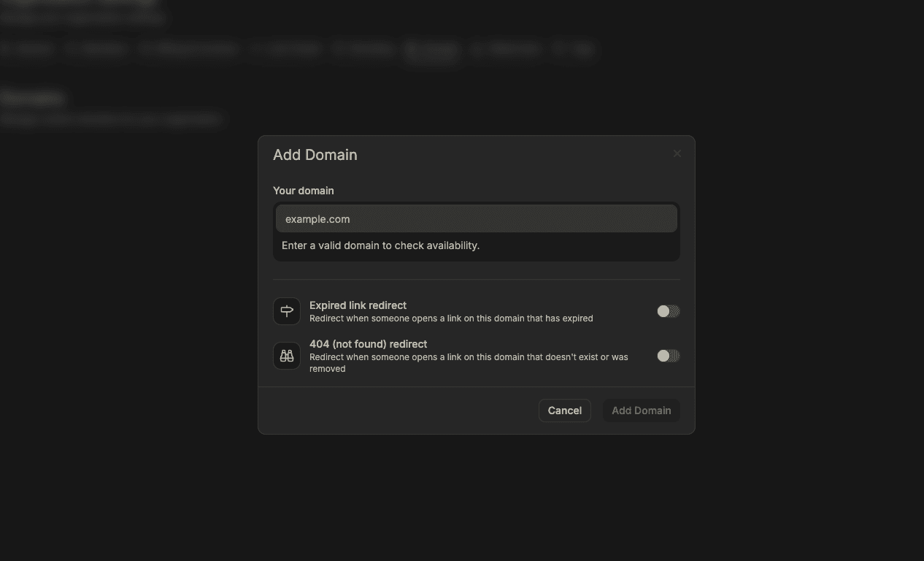Click the Expired link redirect label text
The height and width of the screenshot is (561, 924).
click(358, 305)
